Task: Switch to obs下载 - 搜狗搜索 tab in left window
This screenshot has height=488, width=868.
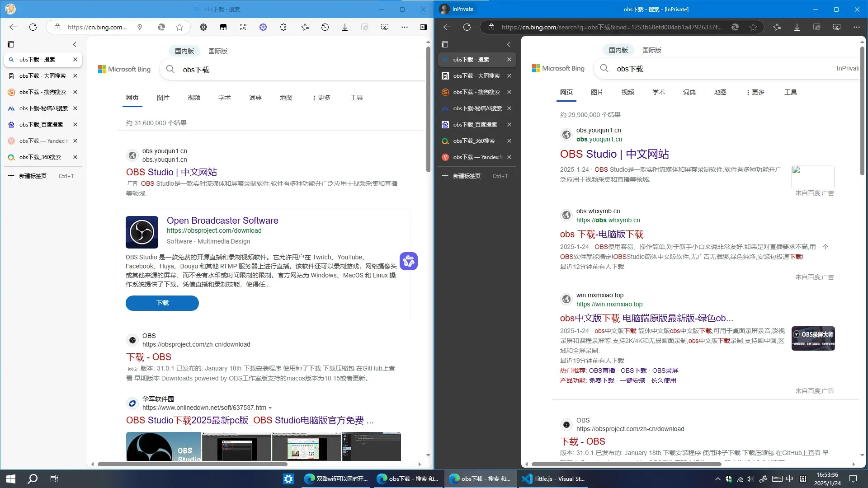Action: pyautogui.click(x=42, y=92)
